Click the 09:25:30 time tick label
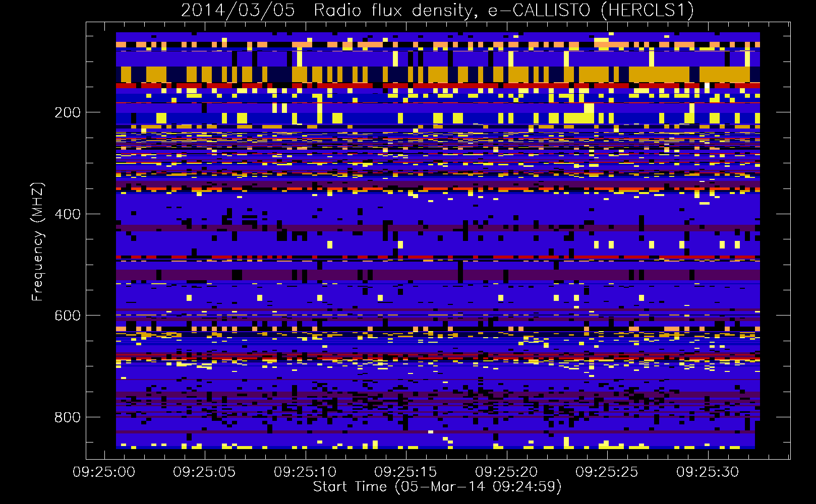 (708, 472)
